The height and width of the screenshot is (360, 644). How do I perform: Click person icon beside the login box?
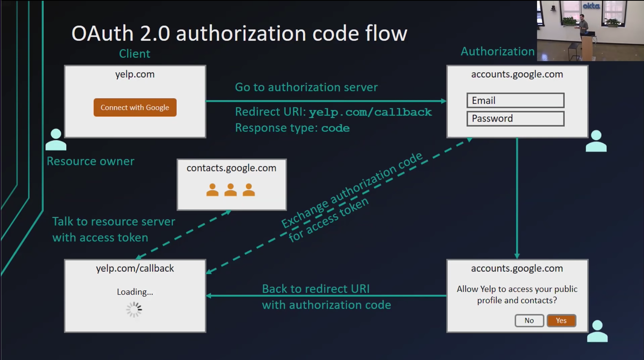point(596,141)
